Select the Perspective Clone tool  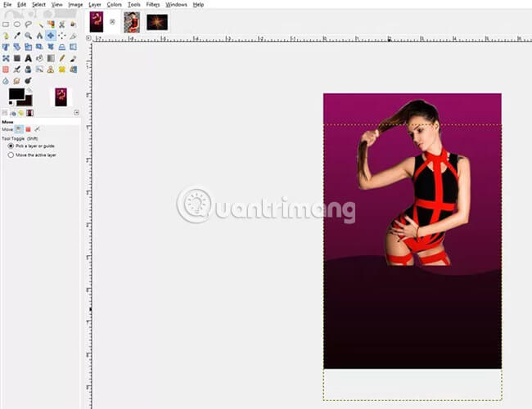point(73,70)
